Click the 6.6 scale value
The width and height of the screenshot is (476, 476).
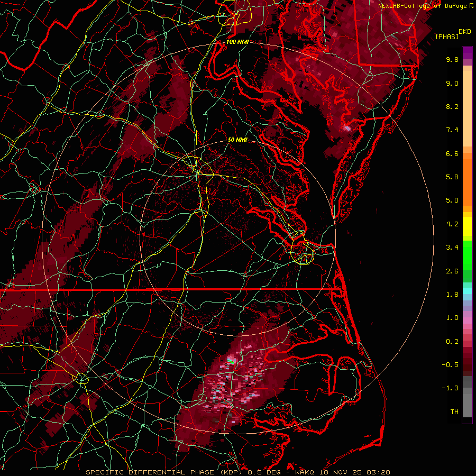(452, 153)
